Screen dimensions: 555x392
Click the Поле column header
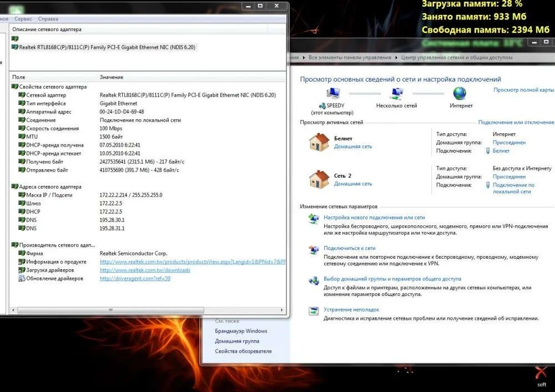click(18, 77)
